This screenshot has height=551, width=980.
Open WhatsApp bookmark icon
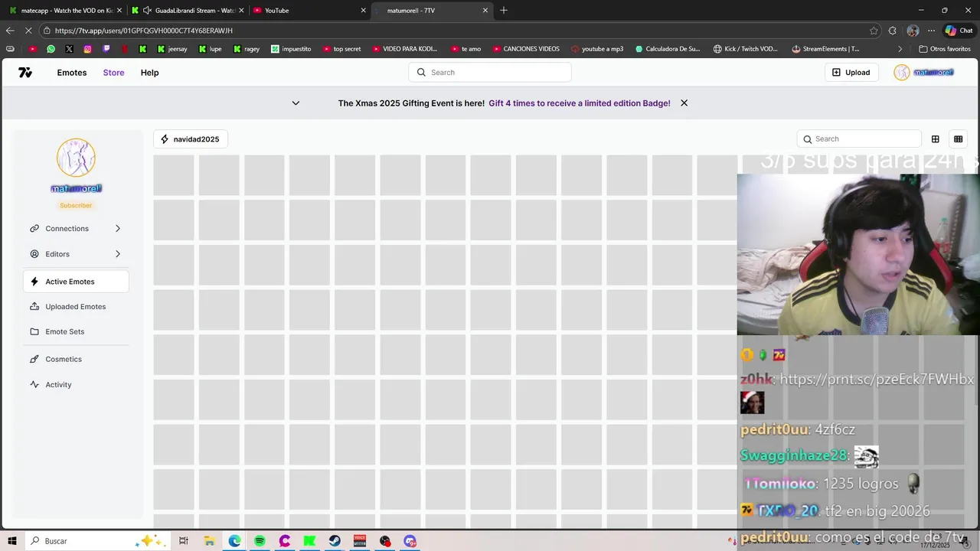pyautogui.click(x=51, y=49)
